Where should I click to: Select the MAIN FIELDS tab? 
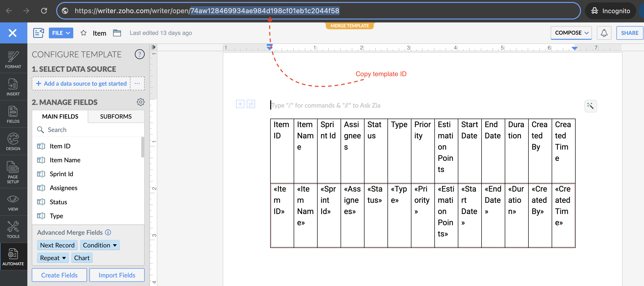[x=60, y=116]
